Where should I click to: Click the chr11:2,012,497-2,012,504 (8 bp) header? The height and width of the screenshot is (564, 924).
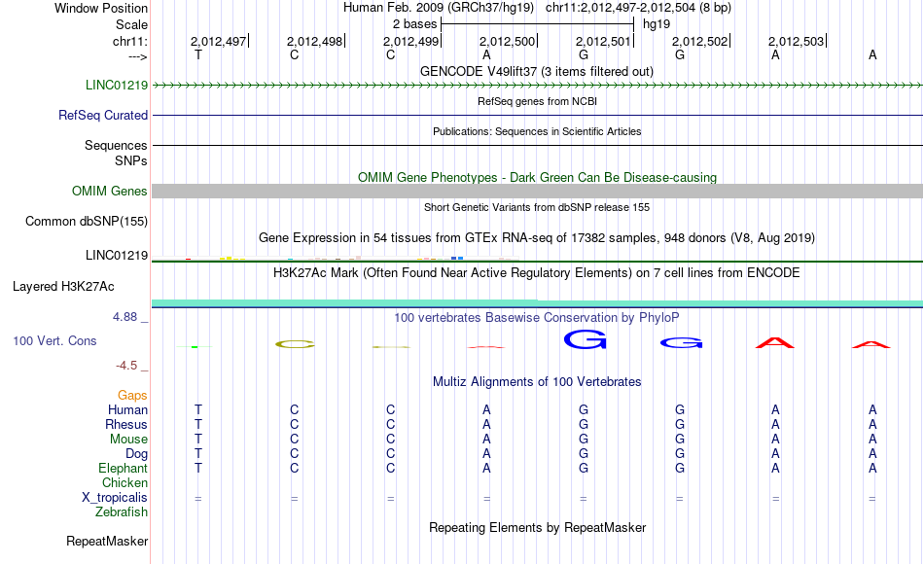point(638,8)
